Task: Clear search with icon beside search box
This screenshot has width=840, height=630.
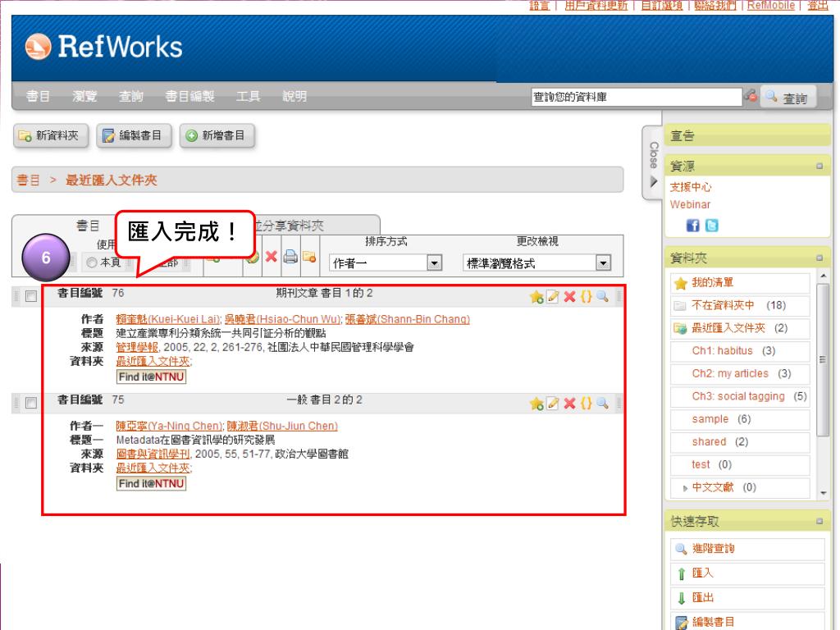Action: 751,97
